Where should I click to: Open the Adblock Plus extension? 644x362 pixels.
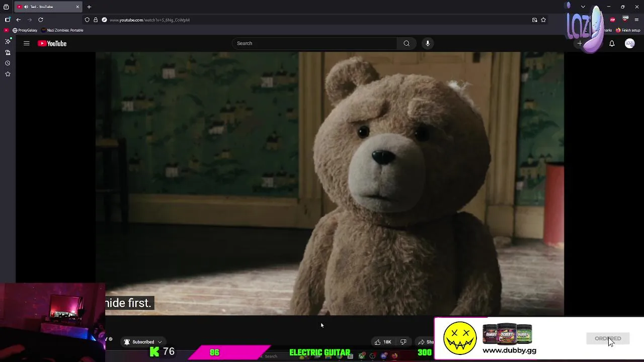612,20
